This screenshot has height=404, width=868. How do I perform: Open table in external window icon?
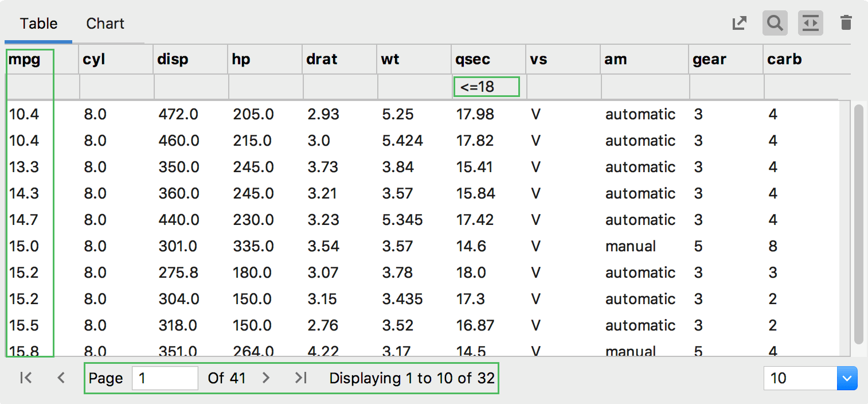pyautogui.click(x=740, y=24)
